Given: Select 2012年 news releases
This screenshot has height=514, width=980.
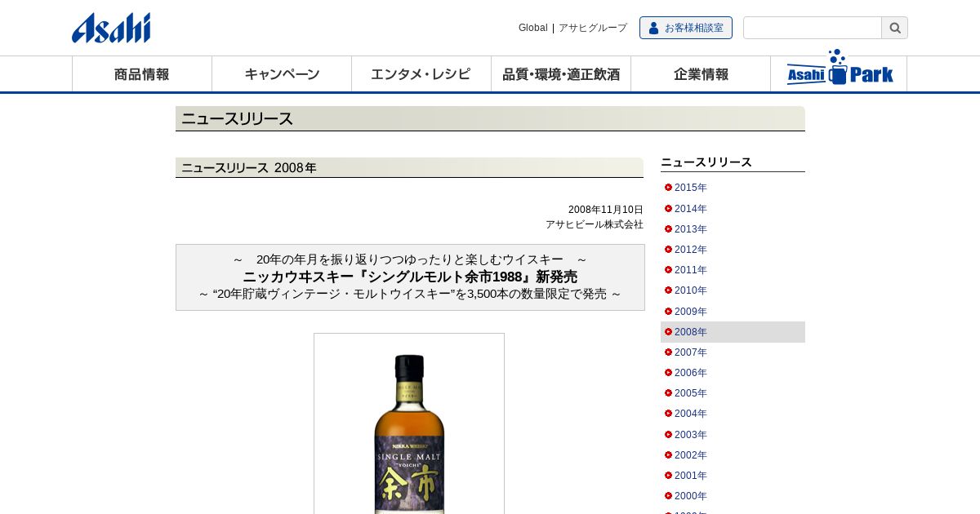Looking at the screenshot, I should tap(691, 250).
